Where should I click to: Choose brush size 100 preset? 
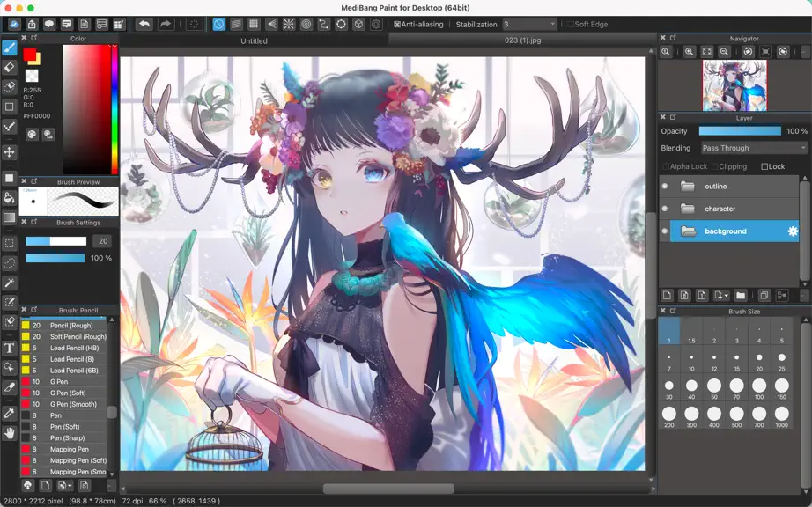759,388
